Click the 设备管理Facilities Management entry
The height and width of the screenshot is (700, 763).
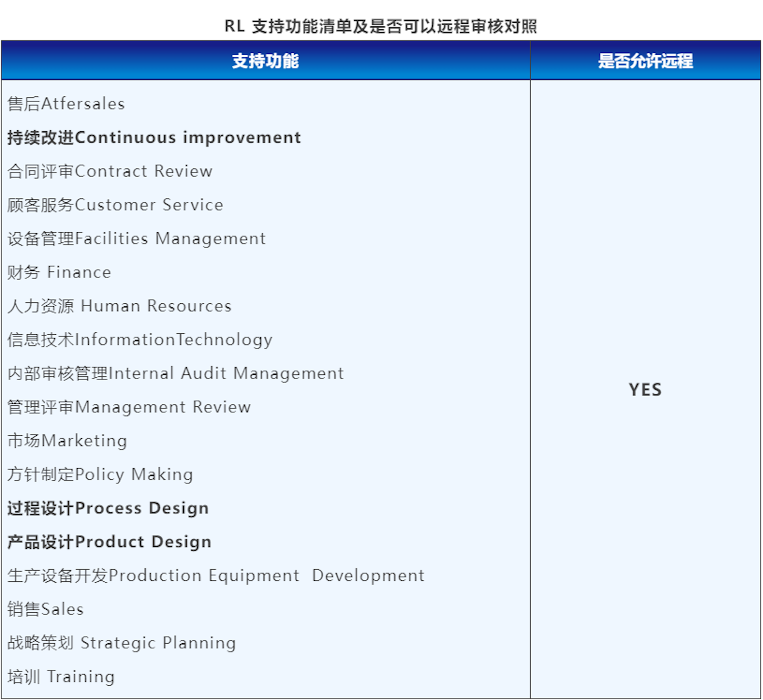[136, 238]
